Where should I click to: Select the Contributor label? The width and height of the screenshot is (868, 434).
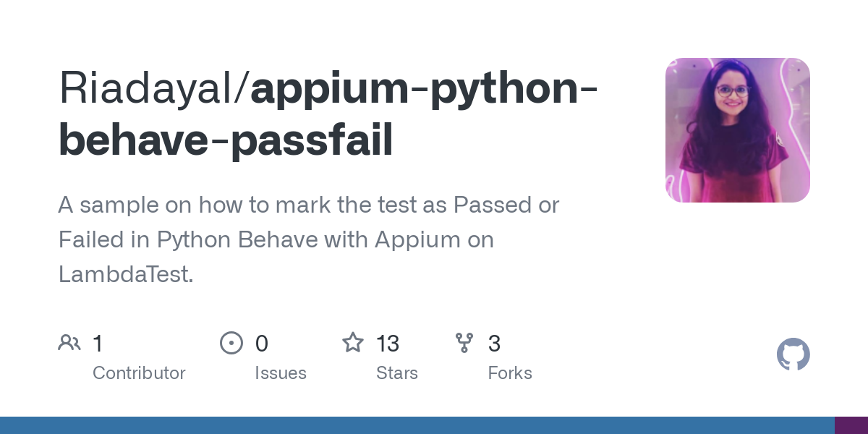point(139,373)
